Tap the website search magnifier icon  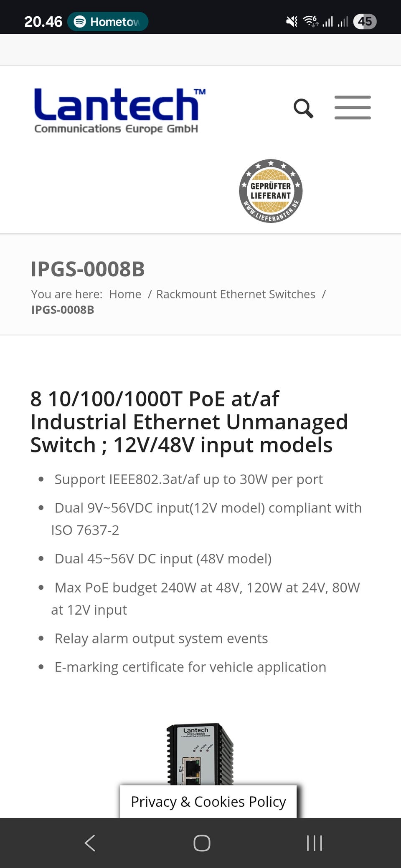coord(303,108)
